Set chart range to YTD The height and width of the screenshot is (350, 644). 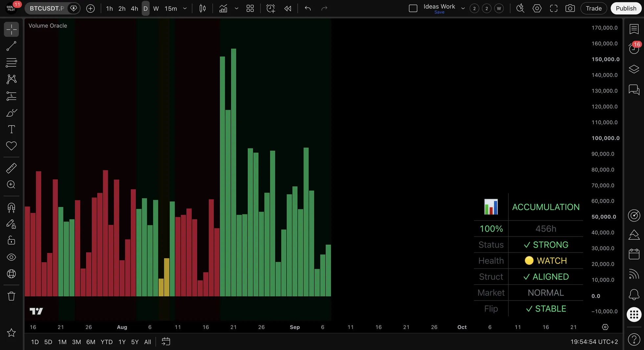[x=106, y=342]
